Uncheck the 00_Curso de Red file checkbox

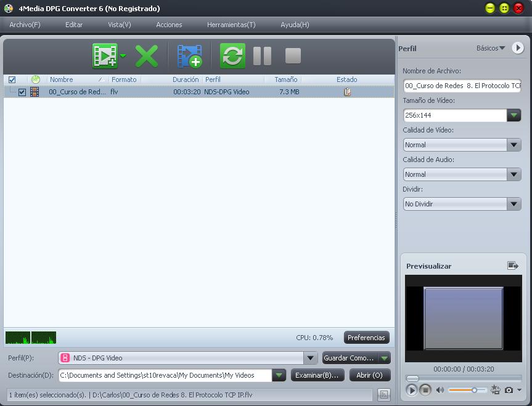click(x=22, y=92)
